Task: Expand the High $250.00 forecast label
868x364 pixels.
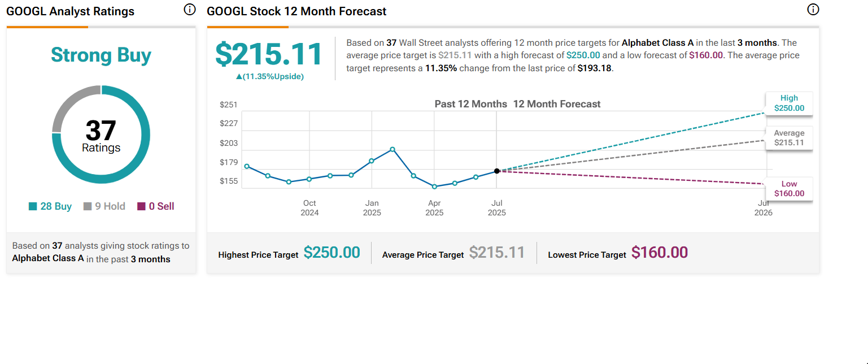Action: coord(788,103)
